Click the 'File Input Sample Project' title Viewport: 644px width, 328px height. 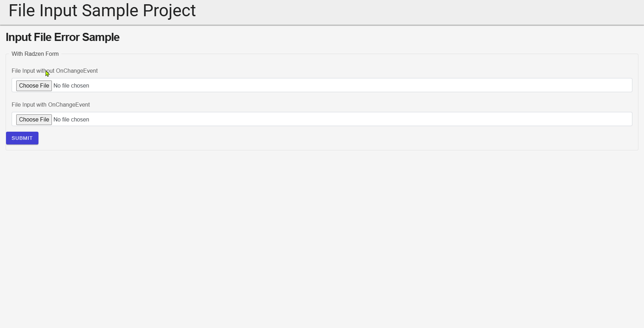click(x=102, y=11)
